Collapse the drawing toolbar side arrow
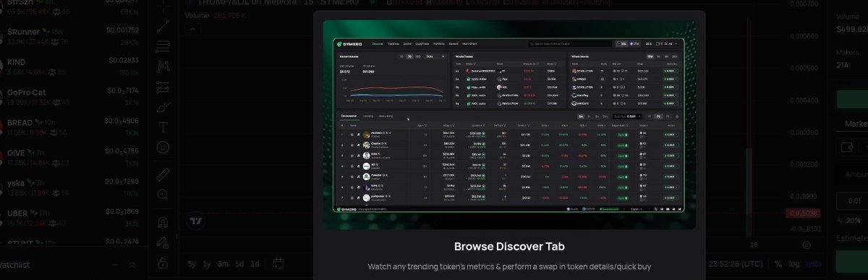The image size is (868, 280). (x=176, y=237)
